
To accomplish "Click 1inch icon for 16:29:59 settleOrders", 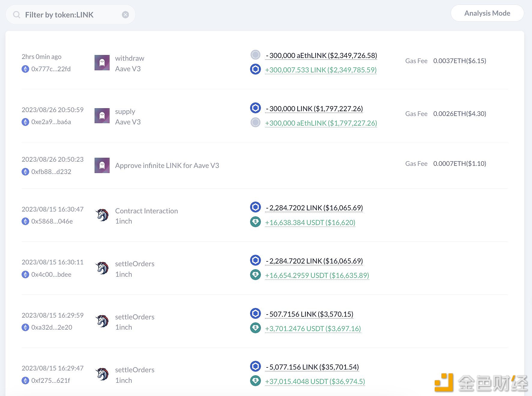I will [x=102, y=321].
